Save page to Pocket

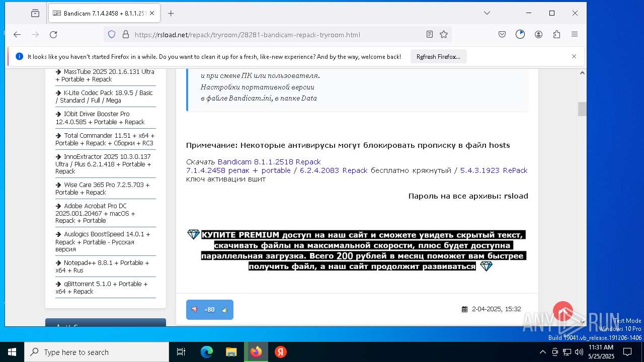(502, 35)
